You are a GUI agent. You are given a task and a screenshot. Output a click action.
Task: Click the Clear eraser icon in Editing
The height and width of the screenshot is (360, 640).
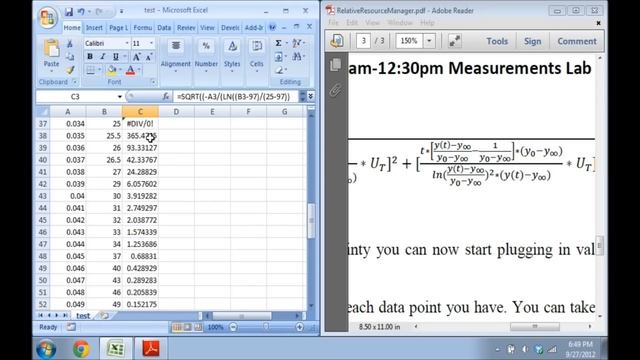[279, 70]
